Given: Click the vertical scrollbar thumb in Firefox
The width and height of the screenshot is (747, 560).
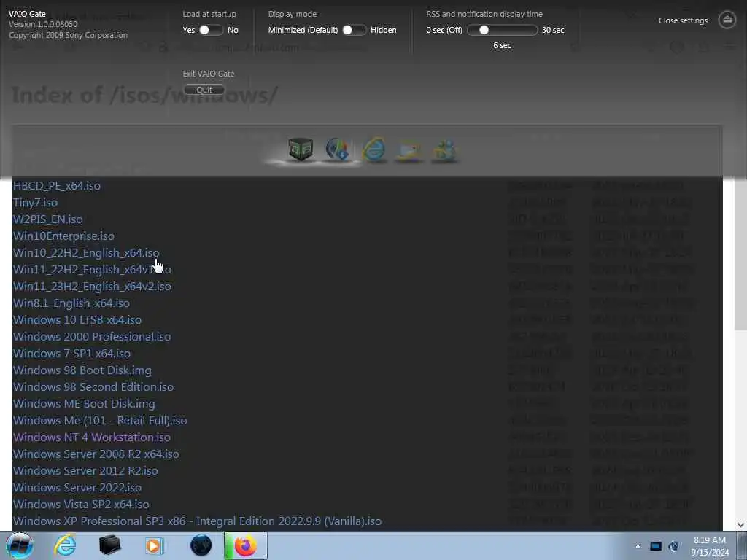Looking at the screenshot, I should click(x=740, y=254).
